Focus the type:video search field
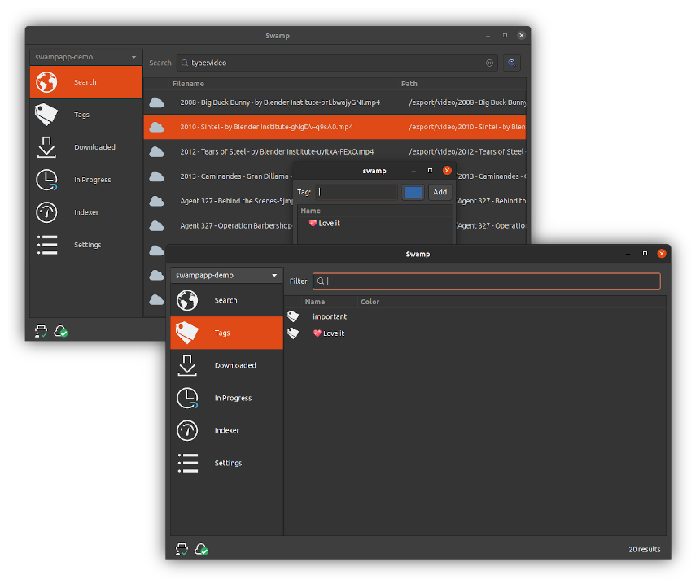Viewport: 700px width, 588px height. [338, 63]
